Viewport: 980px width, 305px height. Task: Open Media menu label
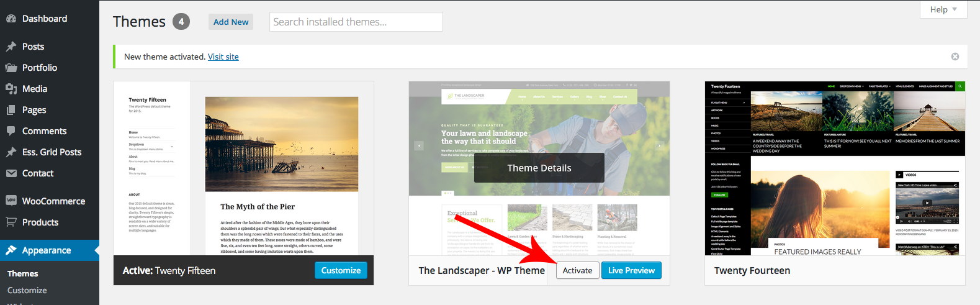coord(35,89)
